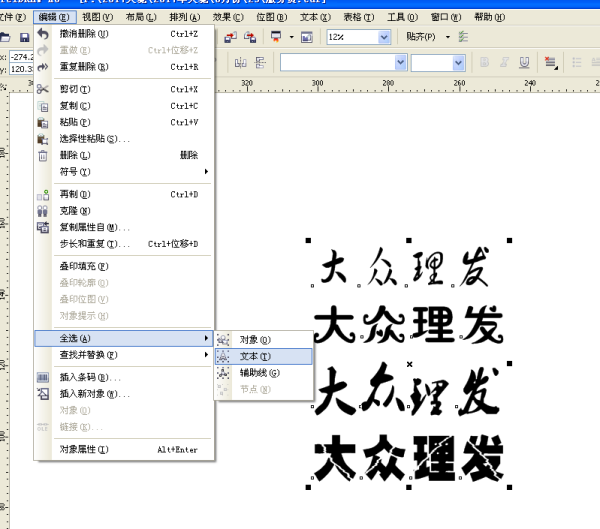Open the 表格 menu
Image resolution: width=600 pixels, height=529 pixels.
tap(359, 17)
